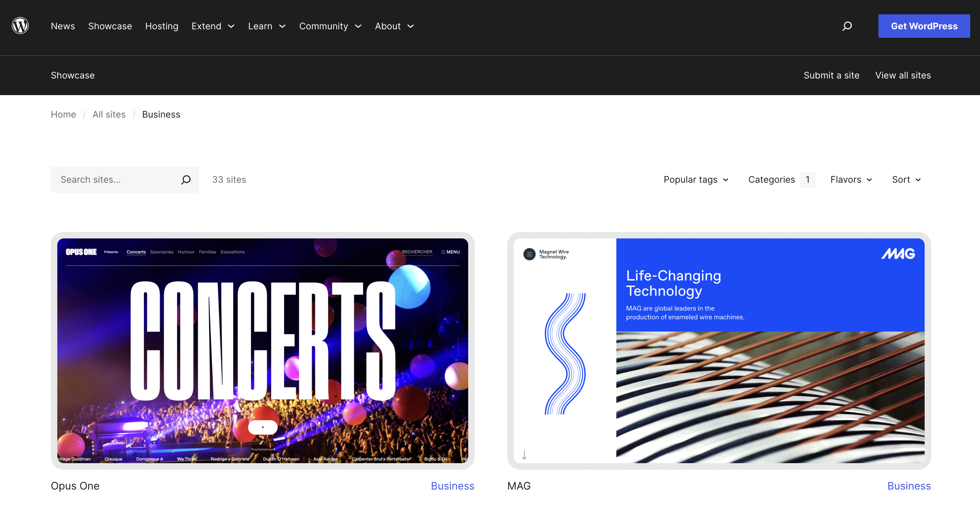Open the Opus One site thumbnail
980x527 pixels.
click(x=262, y=350)
